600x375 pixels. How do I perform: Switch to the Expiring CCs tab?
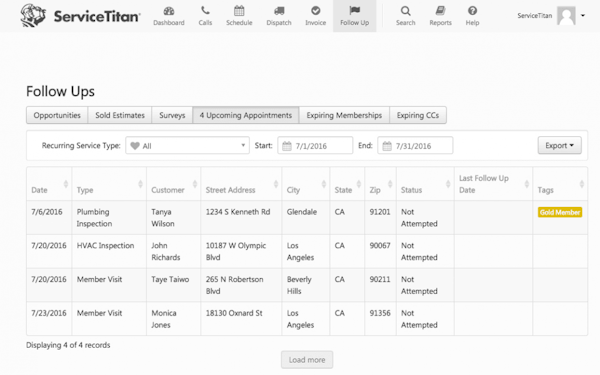point(418,115)
